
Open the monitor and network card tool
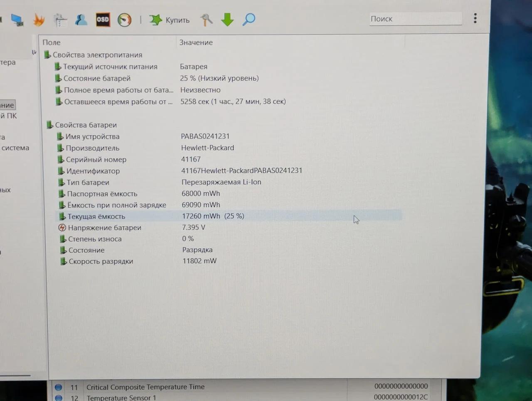[x=17, y=20]
